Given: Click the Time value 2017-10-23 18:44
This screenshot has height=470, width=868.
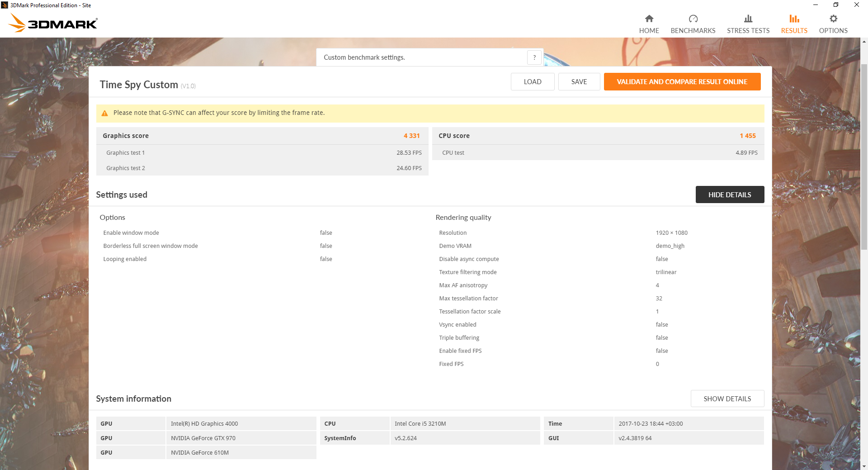Looking at the screenshot, I should coord(651,424).
